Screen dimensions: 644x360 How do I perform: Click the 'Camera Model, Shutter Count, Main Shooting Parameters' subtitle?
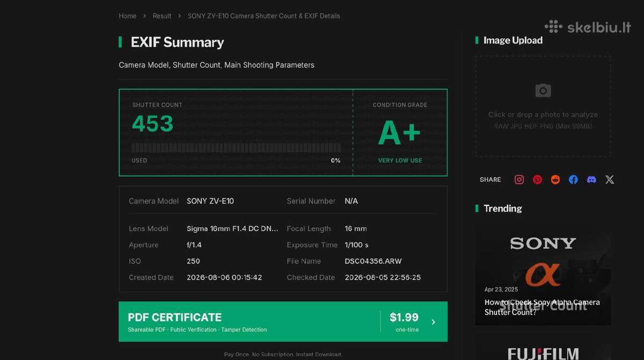click(x=216, y=65)
